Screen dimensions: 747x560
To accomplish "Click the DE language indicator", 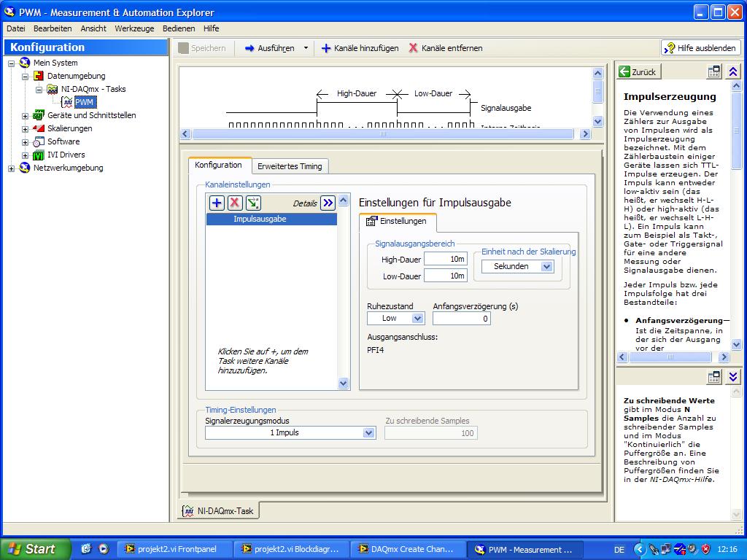I will click(x=619, y=550).
